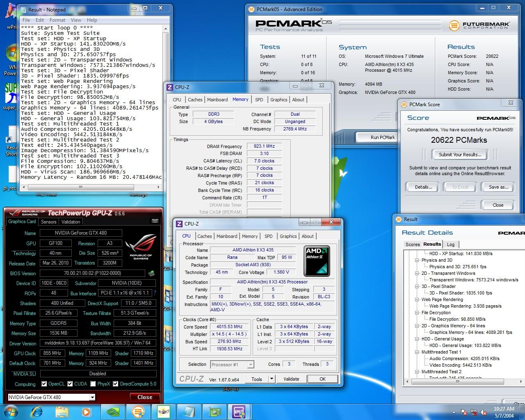Show hidden system tray icons arrow
The height and width of the screenshot is (420, 525).
point(454,412)
